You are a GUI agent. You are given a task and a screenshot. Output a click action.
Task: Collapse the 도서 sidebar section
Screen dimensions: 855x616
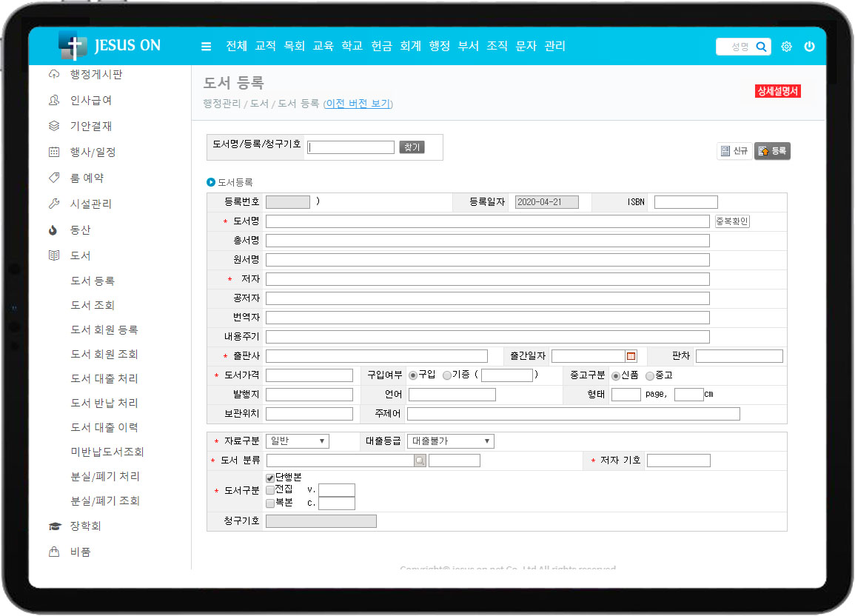click(x=80, y=255)
